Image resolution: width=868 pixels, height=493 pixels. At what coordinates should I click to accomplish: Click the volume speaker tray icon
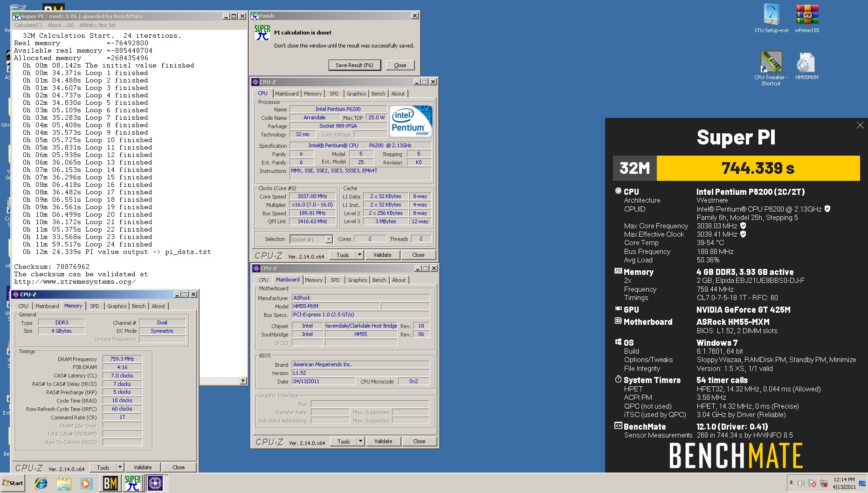click(801, 483)
